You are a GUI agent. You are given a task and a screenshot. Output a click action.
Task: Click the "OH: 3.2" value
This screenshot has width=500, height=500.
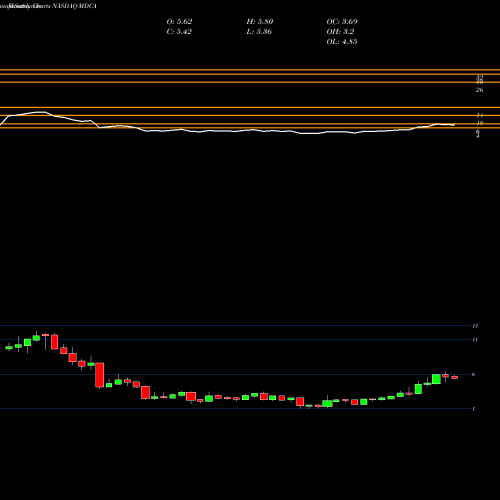pyautogui.click(x=340, y=32)
